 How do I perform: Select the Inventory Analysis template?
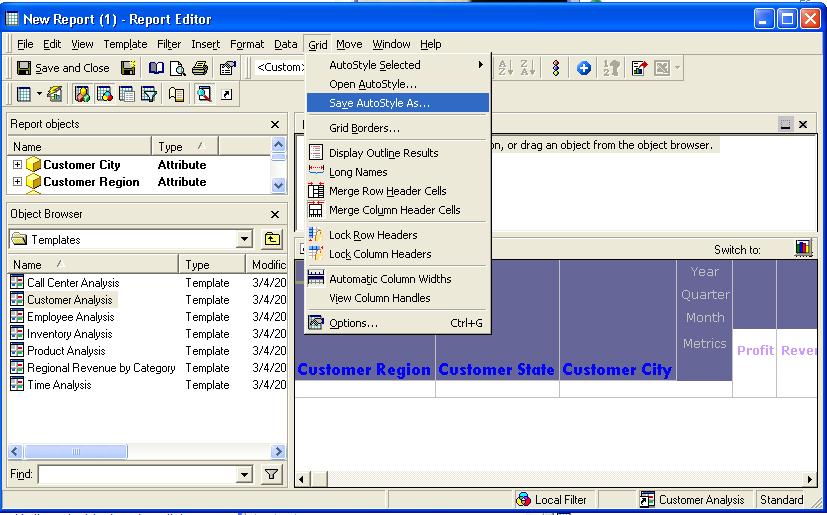tap(70, 334)
